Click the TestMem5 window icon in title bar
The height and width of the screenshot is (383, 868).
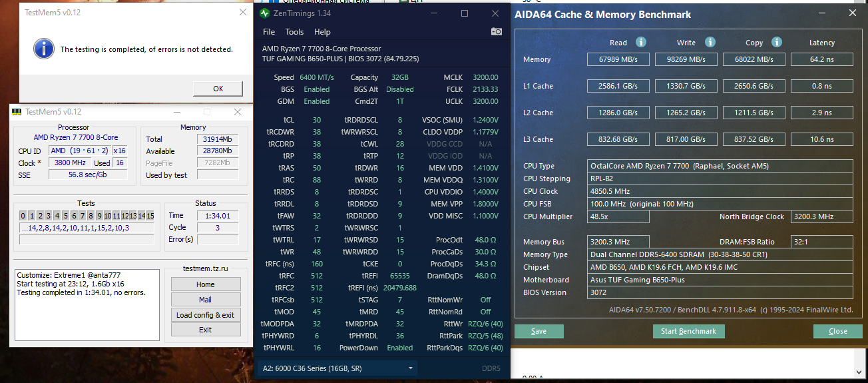(15, 112)
